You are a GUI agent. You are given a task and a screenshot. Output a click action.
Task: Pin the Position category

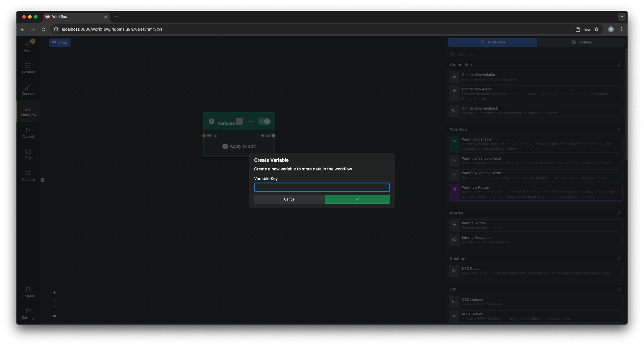(619, 258)
